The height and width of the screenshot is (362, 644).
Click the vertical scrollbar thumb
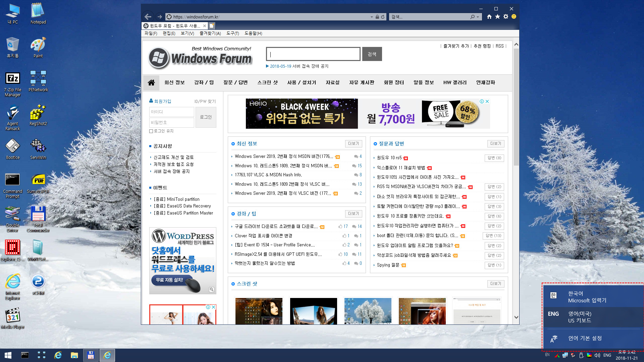(516, 107)
